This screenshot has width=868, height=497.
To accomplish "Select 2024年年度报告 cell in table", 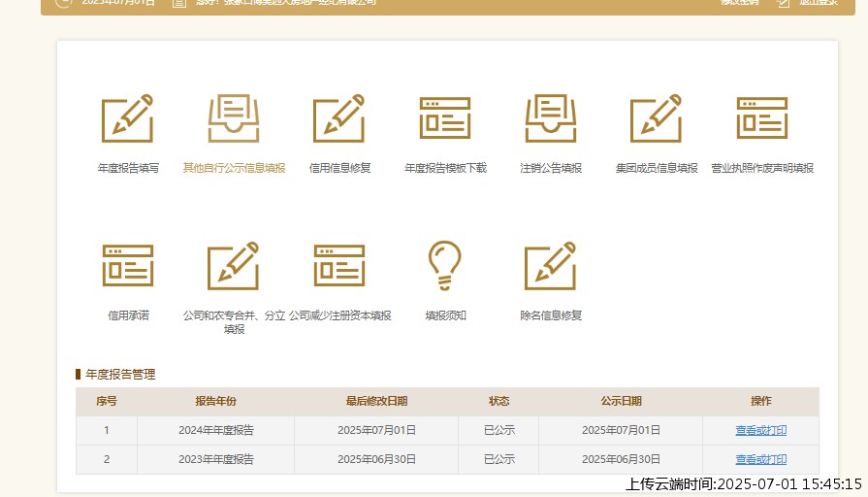I will 216,431.
